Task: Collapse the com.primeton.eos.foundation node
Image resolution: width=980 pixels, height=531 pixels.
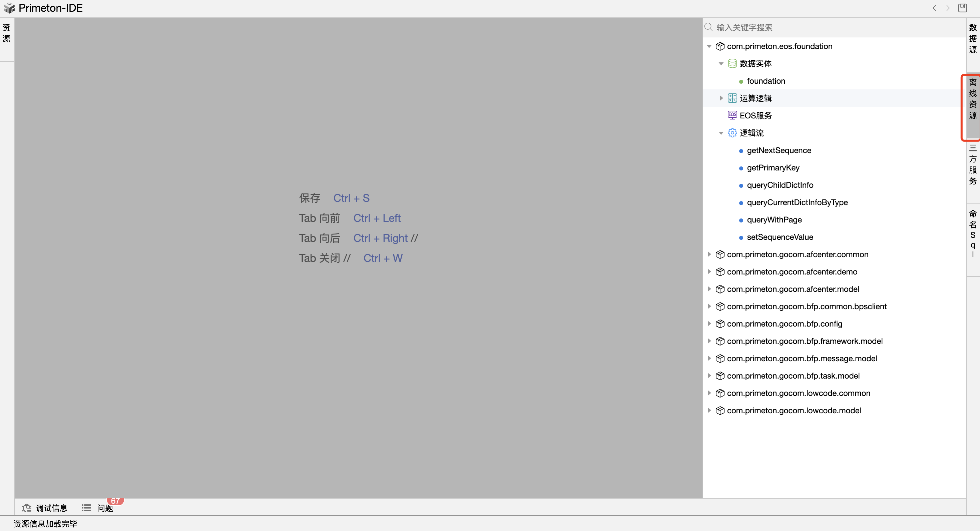Action: [x=709, y=46]
